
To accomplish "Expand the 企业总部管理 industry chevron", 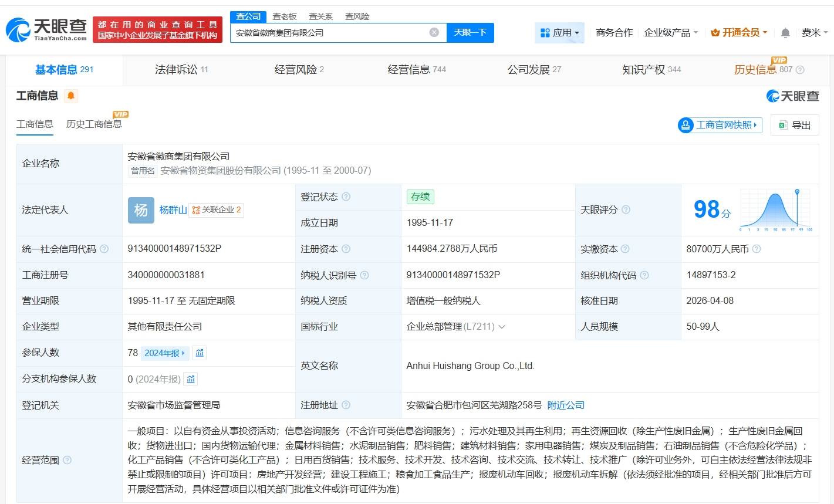I will tap(501, 327).
